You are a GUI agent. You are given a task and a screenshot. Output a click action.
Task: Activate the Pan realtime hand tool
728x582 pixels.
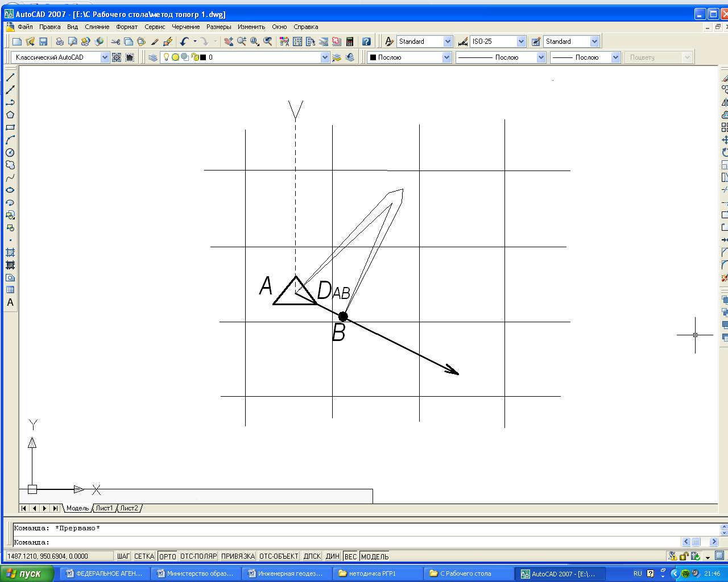229,41
